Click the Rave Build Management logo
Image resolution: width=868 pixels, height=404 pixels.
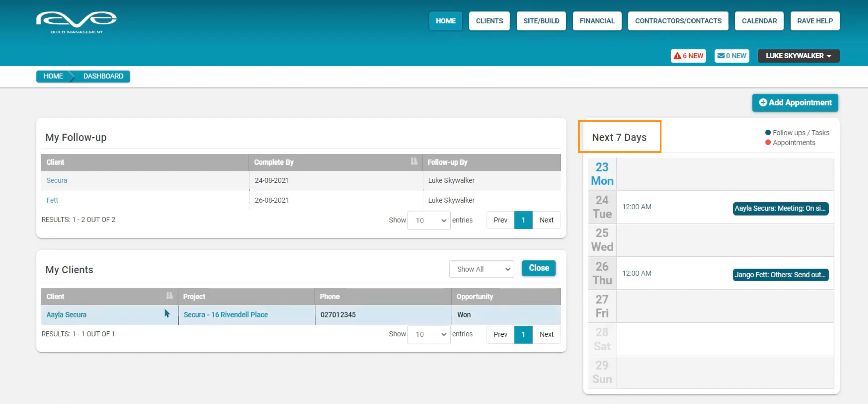tap(77, 22)
